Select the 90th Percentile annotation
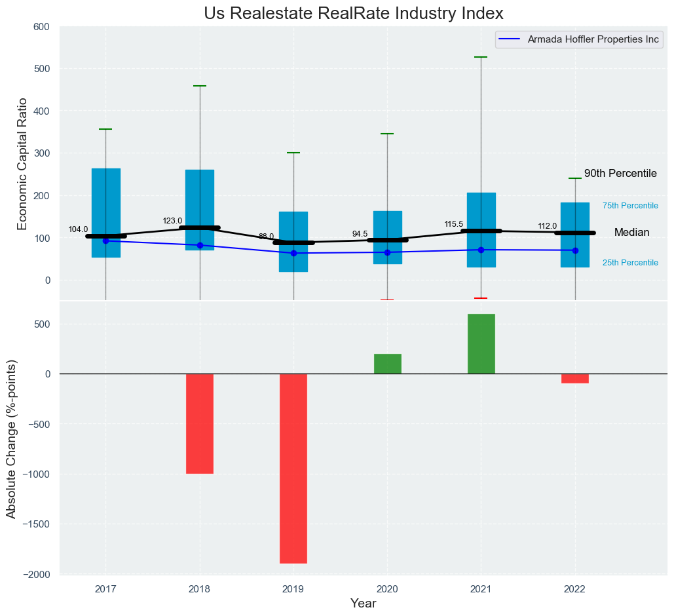The image size is (674, 616). point(620,174)
